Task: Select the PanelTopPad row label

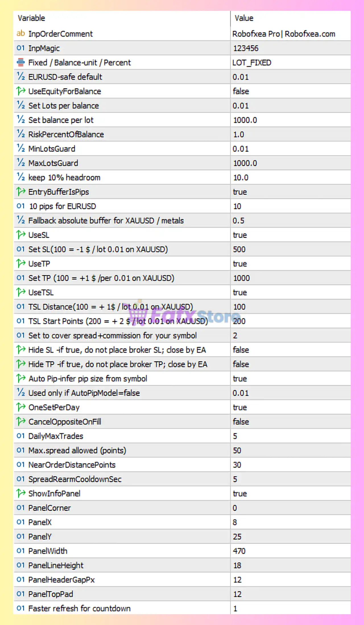Action: coord(51,594)
